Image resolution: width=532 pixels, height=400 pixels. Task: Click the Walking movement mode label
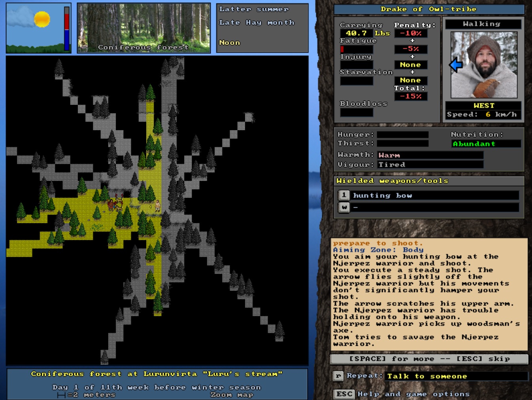[483, 24]
